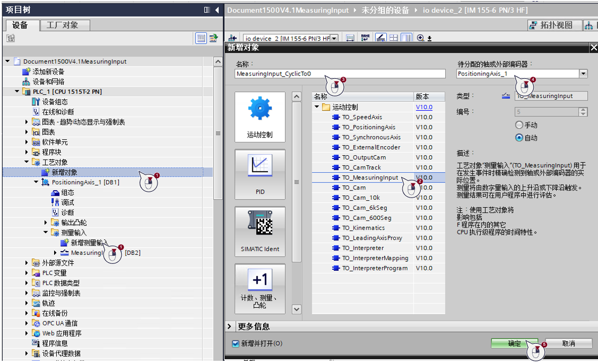
Task: Select 手动 numbering radio button
Action: [519, 125]
